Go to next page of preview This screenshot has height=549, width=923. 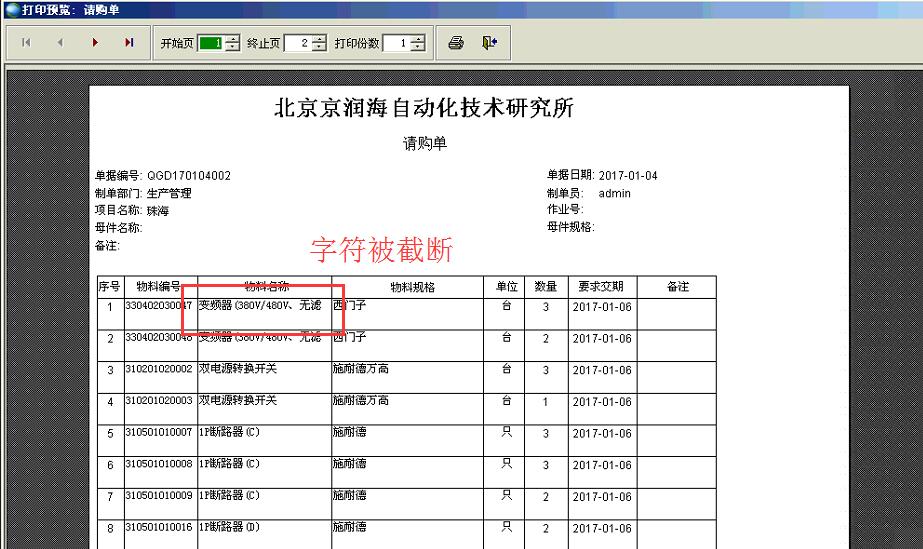click(x=95, y=43)
